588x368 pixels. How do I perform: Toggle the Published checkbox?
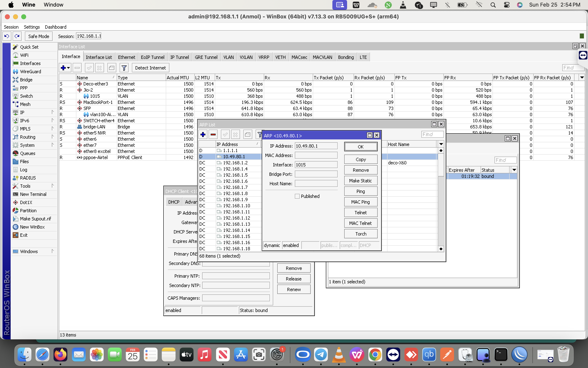coord(297,196)
